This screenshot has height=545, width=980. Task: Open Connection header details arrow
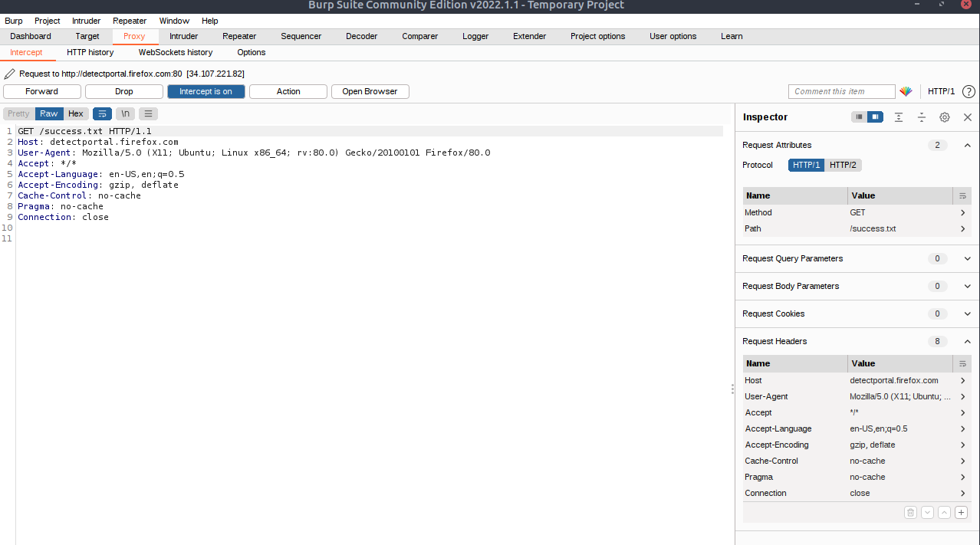click(x=963, y=493)
